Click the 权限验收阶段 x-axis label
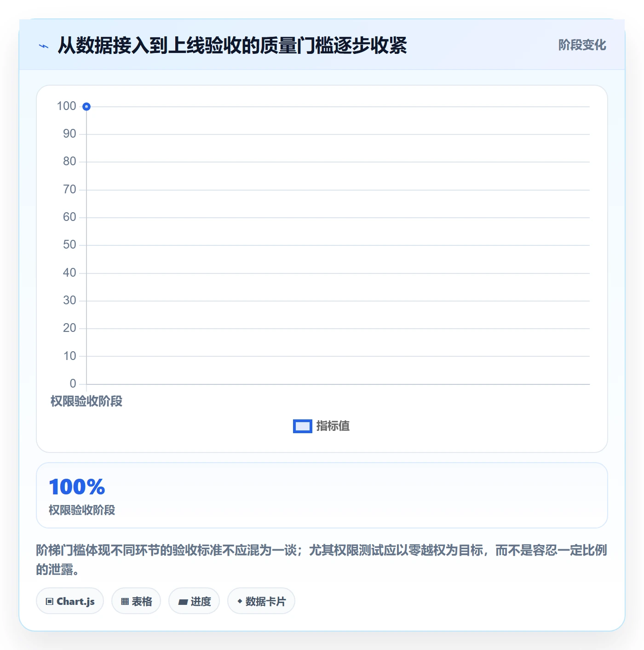This screenshot has height=650, width=644. point(86,401)
